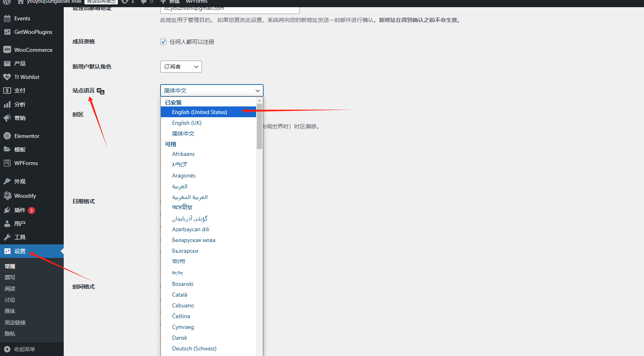Click the language list scroll up arrow
This screenshot has width=644, height=356.
click(x=260, y=100)
